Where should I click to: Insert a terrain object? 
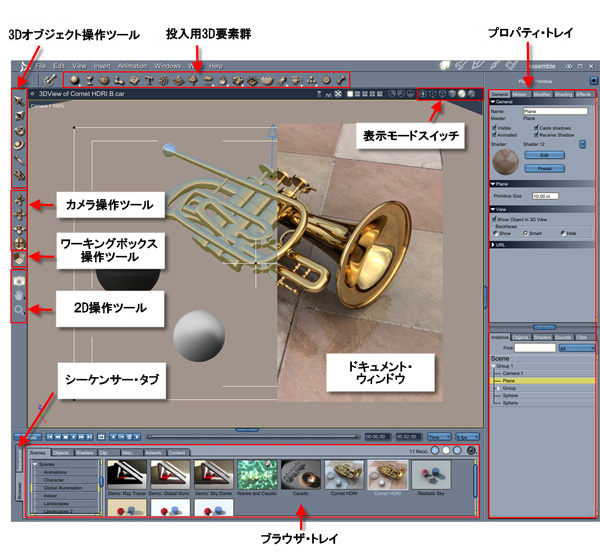click(x=178, y=80)
